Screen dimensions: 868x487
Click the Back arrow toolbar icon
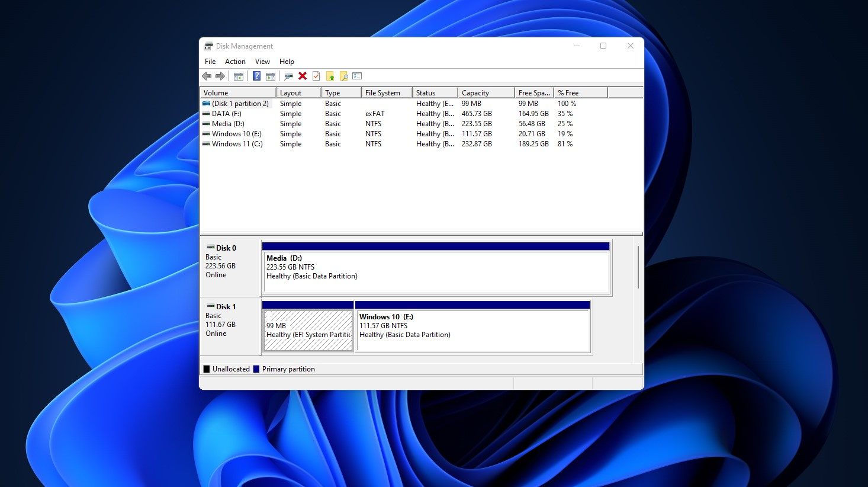pos(207,76)
